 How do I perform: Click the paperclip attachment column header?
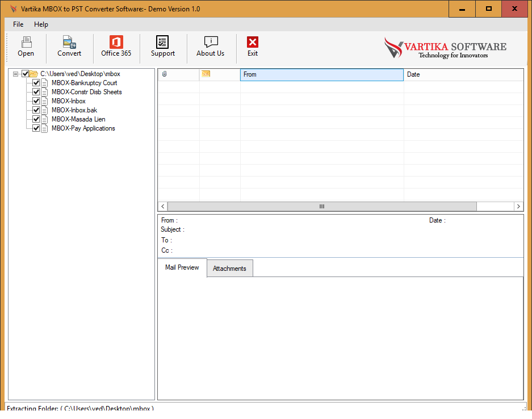(165, 74)
